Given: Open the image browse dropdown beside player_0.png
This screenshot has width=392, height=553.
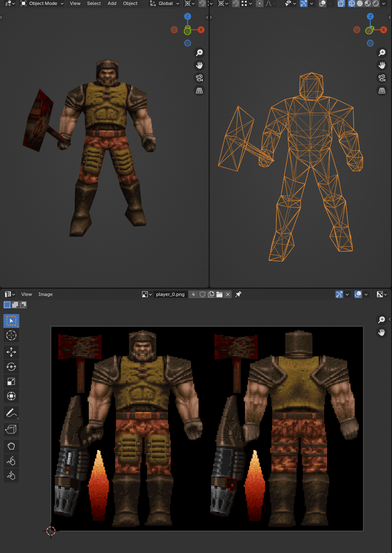Looking at the screenshot, I should [x=146, y=295].
